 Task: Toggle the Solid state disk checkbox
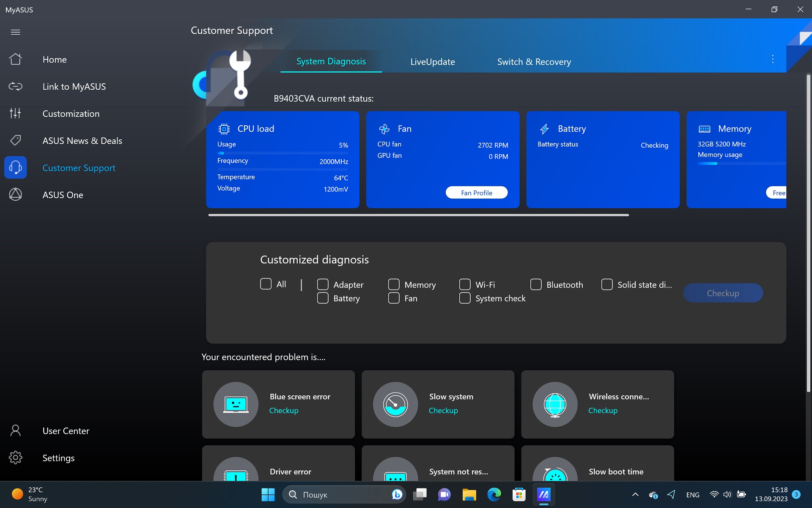pyautogui.click(x=607, y=284)
